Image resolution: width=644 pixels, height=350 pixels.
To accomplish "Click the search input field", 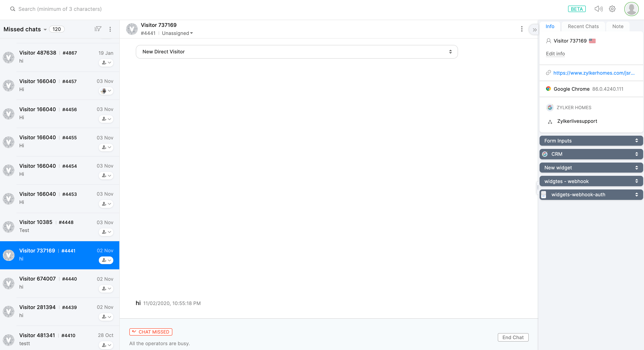I will coord(60,9).
